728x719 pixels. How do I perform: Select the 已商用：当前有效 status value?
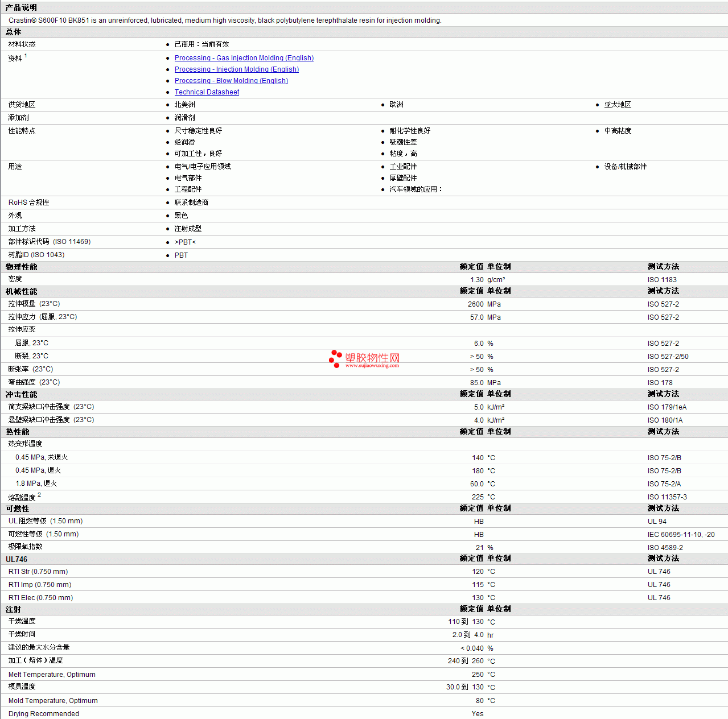pyautogui.click(x=201, y=44)
